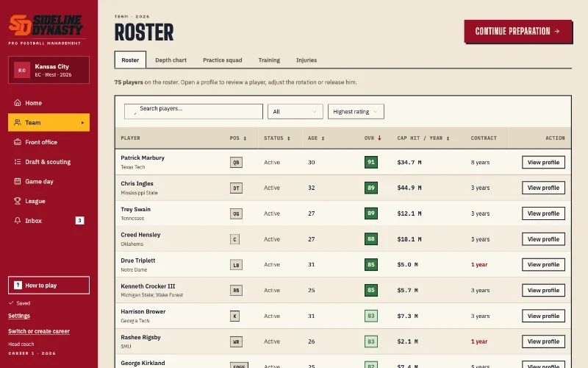Open the Kansas City team selector card

(x=49, y=70)
